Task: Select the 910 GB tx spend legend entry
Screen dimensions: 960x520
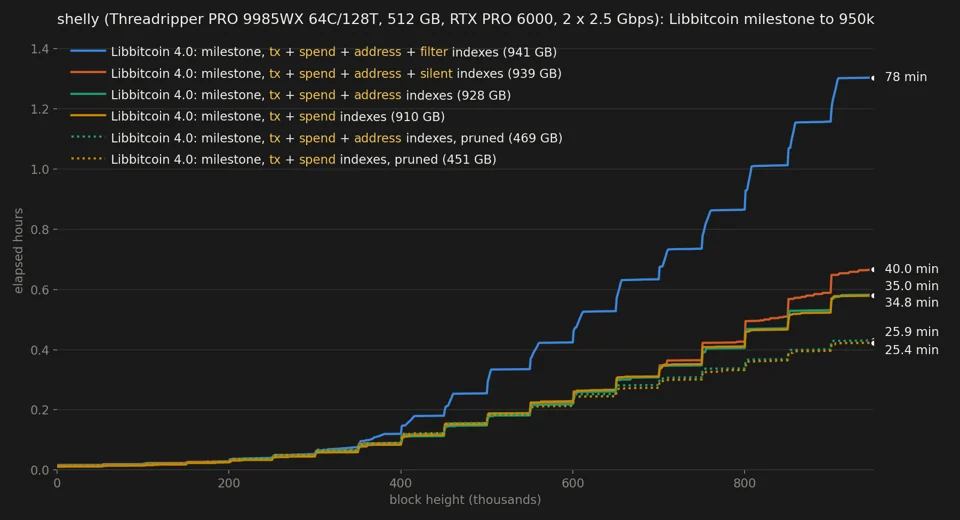Action: click(278, 116)
